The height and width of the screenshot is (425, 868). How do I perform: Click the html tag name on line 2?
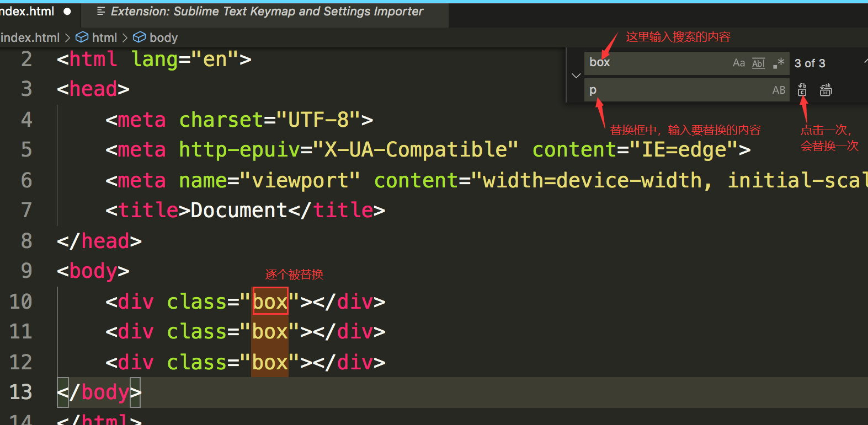(93, 59)
